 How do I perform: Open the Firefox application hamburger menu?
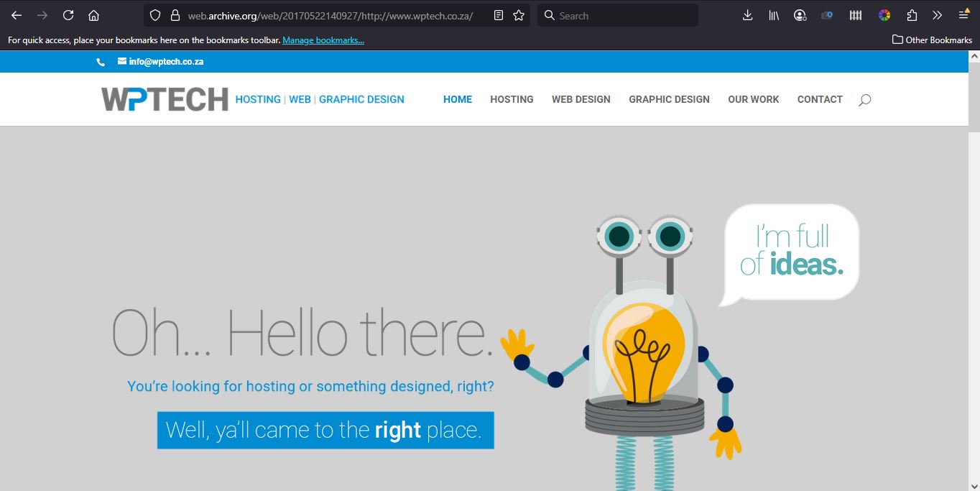click(x=963, y=15)
